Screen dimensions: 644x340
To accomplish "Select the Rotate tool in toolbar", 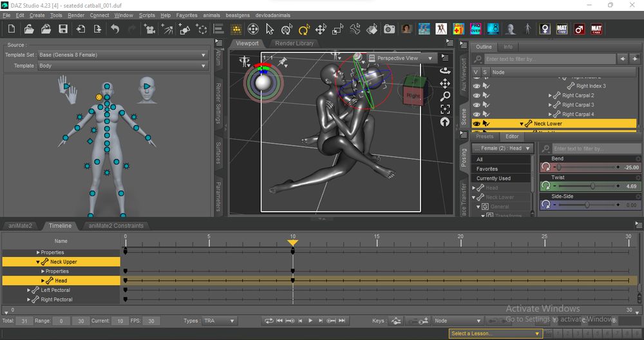I will tap(304, 29).
